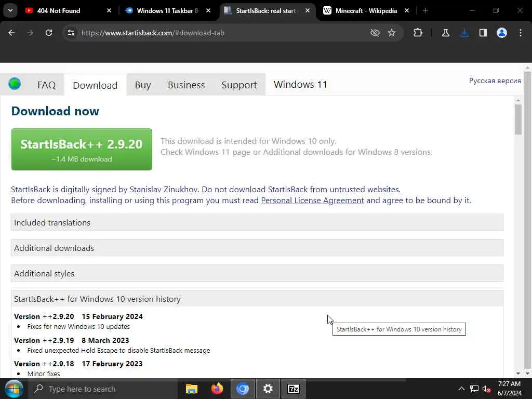Image resolution: width=532 pixels, height=399 pixels.
Task: Open the Windows 11 tab
Action: (300, 85)
